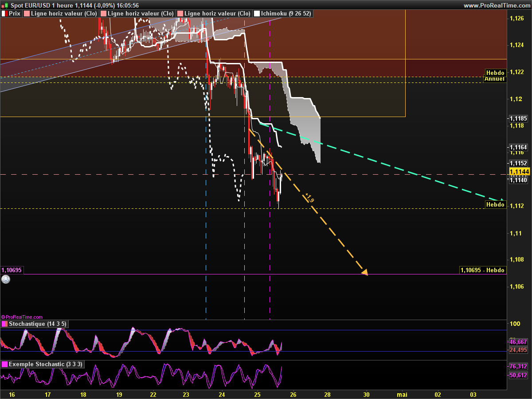Click the candlestick chart icon beside Spot EUR/USD
Screen dimensions: 532x399
click(x=5, y=5)
